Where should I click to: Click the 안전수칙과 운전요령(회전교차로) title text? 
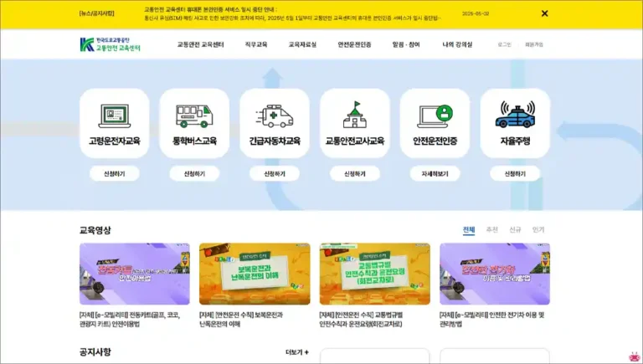click(x=361, y=320)
